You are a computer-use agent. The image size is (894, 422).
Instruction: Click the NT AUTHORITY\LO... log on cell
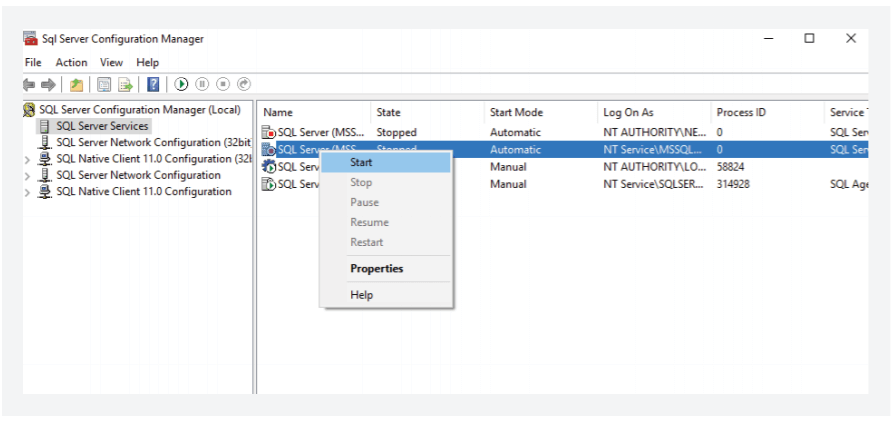pos(655,167)
